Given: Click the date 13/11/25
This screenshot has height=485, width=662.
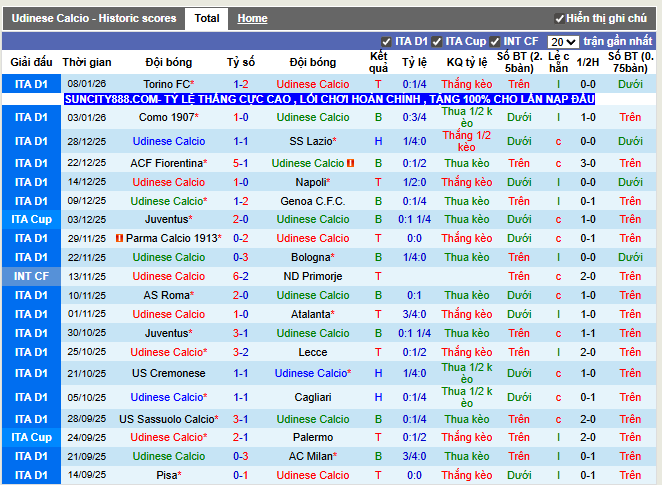Looking at the screenshot, I should click(x=87, y=276).
